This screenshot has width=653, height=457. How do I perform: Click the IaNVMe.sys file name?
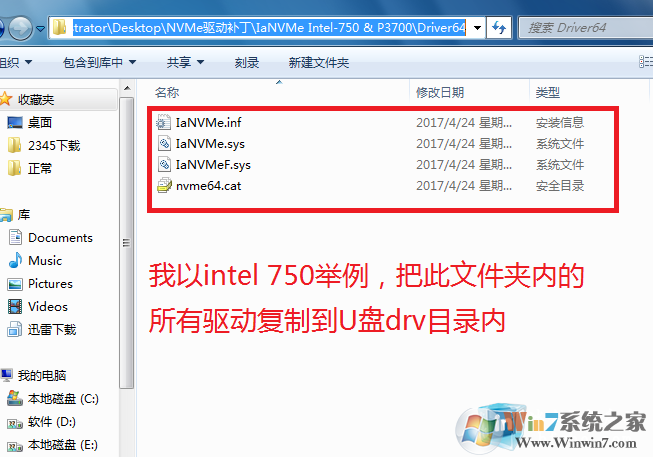tap(210, 144)
